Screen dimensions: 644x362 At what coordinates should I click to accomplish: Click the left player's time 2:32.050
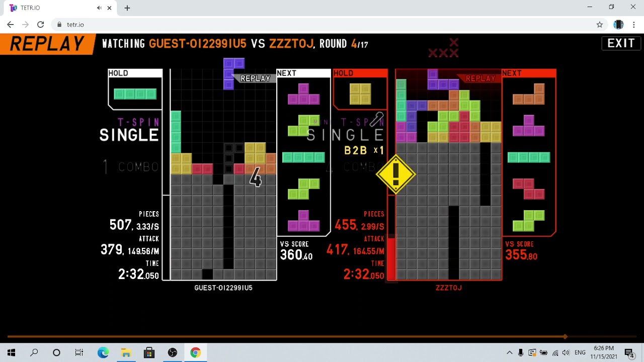[138, 274]
